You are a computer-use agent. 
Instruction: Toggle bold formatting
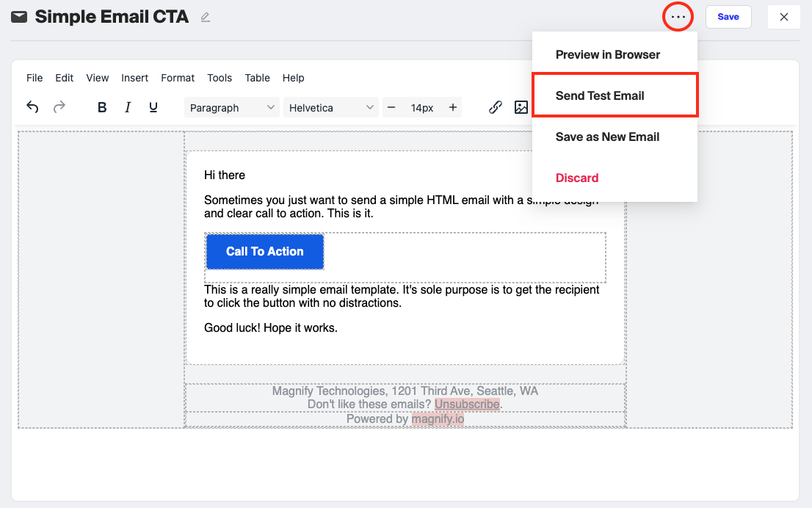click(102, 107)
